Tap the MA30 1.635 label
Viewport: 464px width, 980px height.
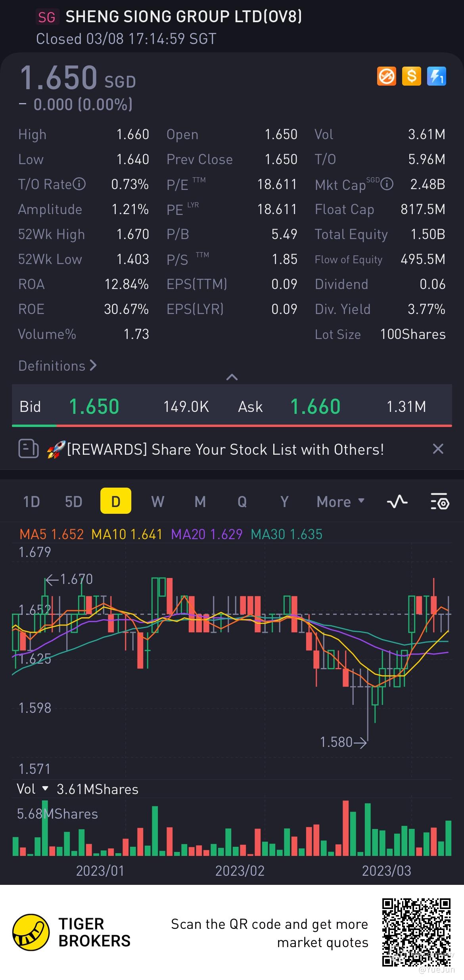pyautogui.click(x=287, y=534)
